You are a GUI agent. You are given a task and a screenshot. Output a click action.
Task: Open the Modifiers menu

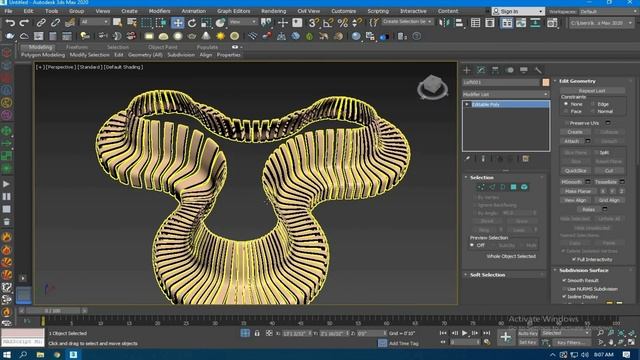[x=160, y=11]
